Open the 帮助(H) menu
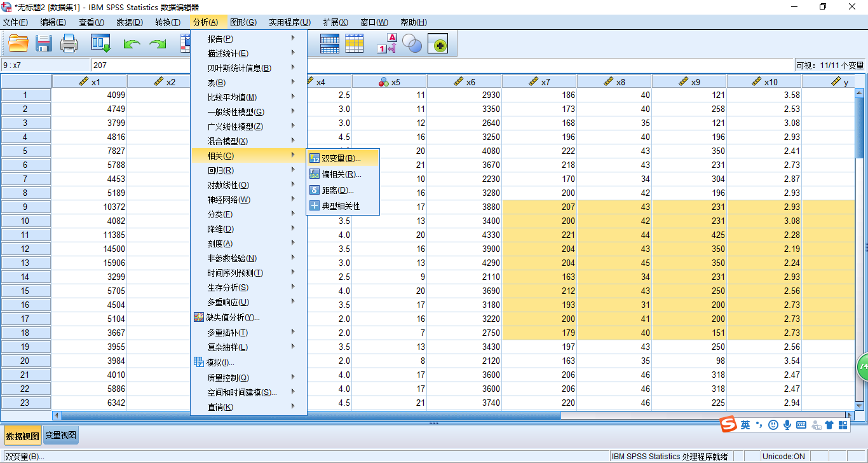Viewport: 868px width, 463px height. (414, 22)
